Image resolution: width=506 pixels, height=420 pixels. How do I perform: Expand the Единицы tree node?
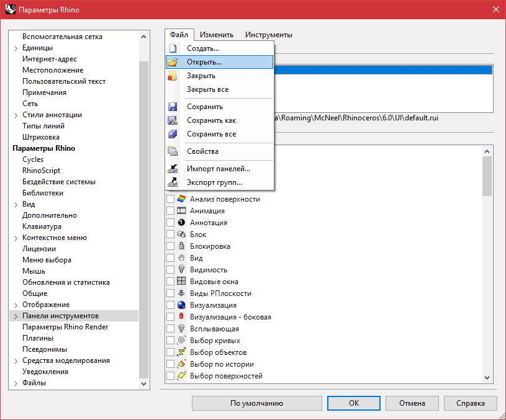click(x=16, y=48)
